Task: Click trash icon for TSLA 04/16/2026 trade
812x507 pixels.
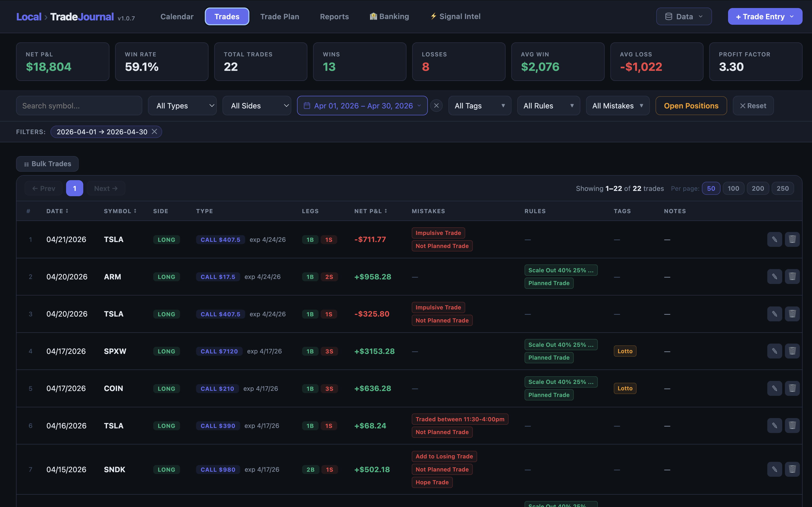Action: [792, 425]
